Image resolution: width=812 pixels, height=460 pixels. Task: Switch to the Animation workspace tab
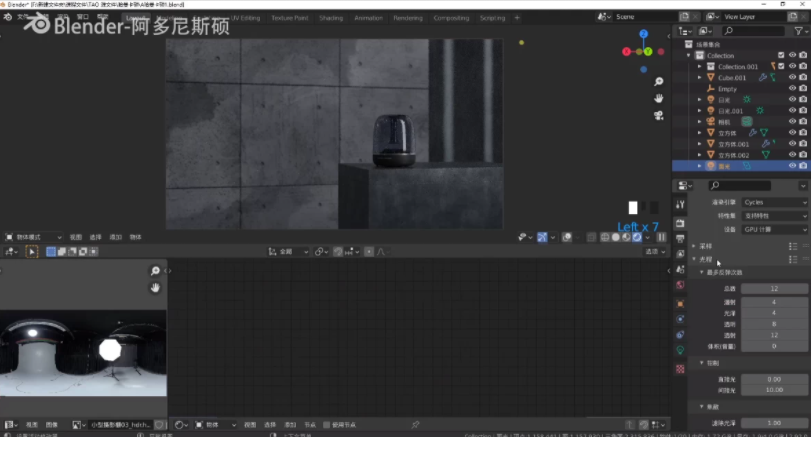pyautogui.click(x=368, y=18)
